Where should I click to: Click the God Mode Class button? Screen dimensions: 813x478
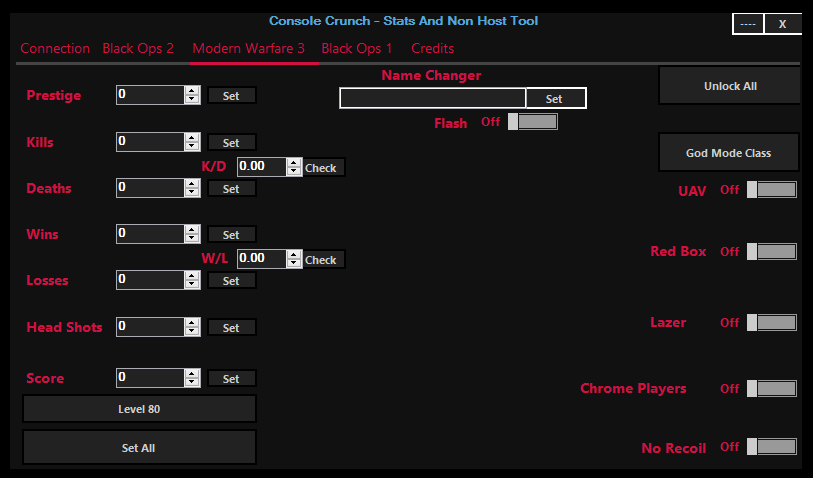728,153
